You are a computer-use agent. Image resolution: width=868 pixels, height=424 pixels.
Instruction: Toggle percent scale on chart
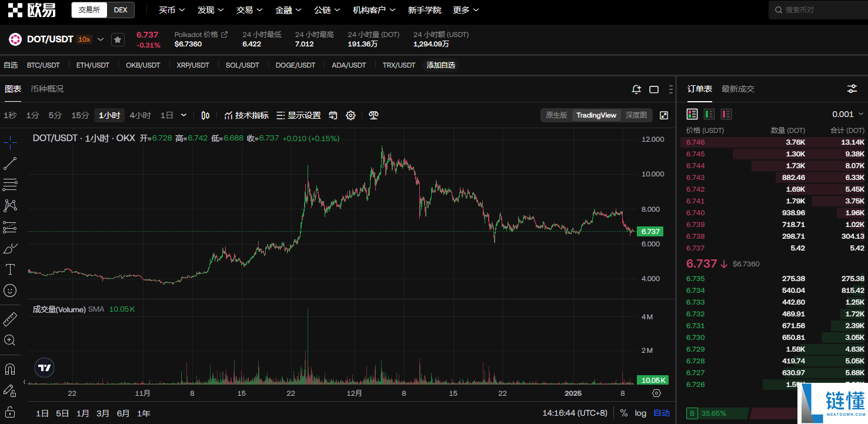[623, 413]
